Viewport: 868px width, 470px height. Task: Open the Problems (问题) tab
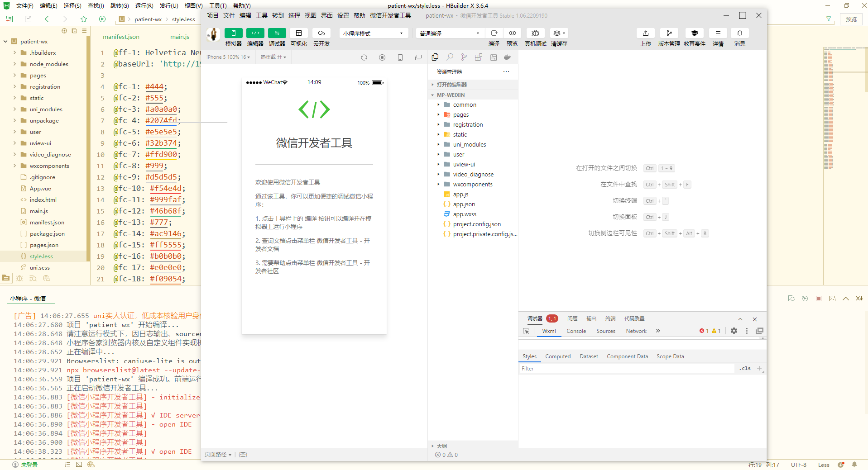click(x=572, y=318)
